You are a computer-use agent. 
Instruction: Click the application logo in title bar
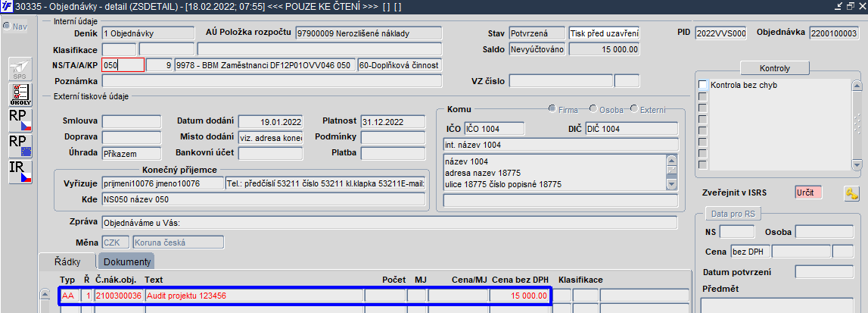(x=7, y=6)
